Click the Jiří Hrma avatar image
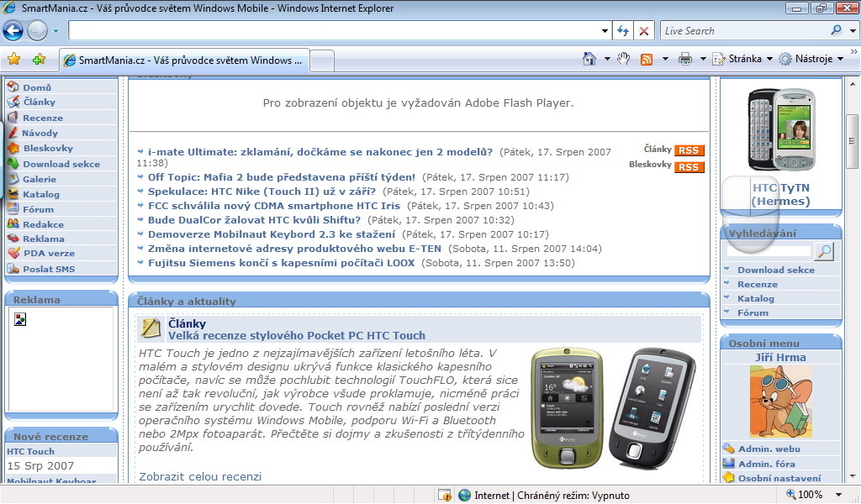 point(781,402)
